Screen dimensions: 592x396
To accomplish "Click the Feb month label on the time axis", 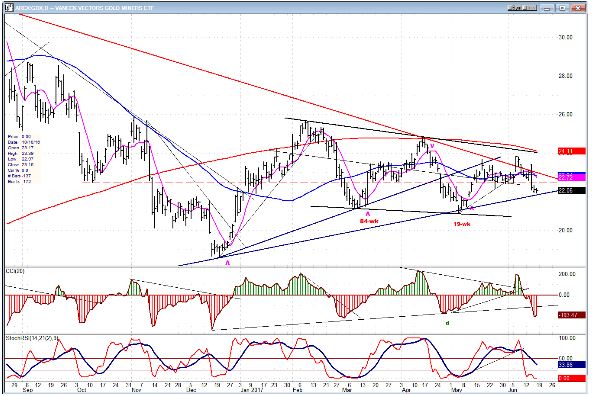I will [298, 390].
